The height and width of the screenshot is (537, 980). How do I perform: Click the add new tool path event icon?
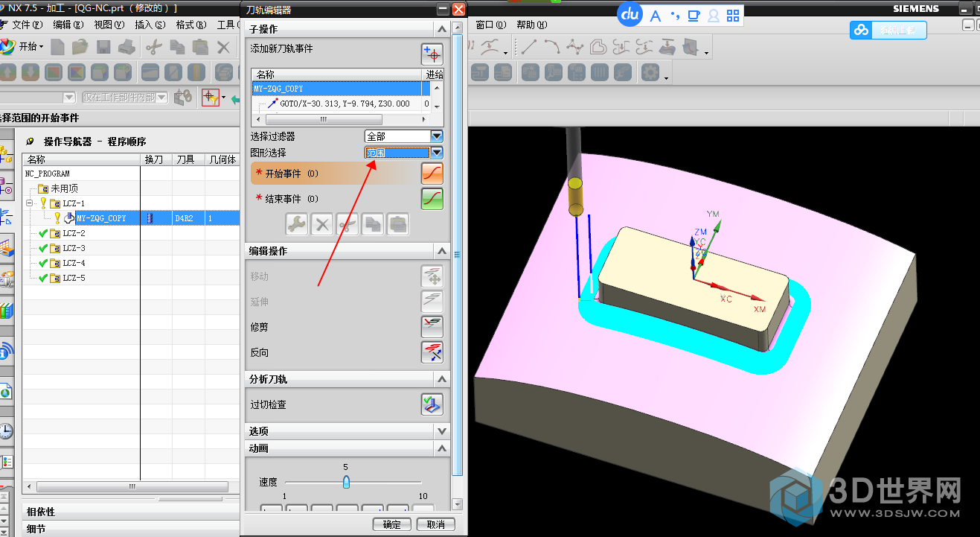[x=432, y=54]
